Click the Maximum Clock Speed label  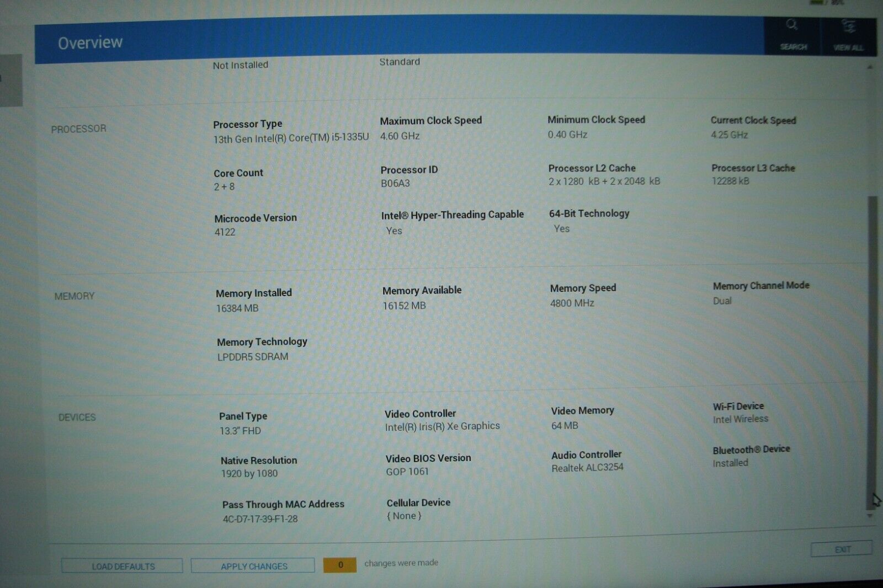click(430, 120)
